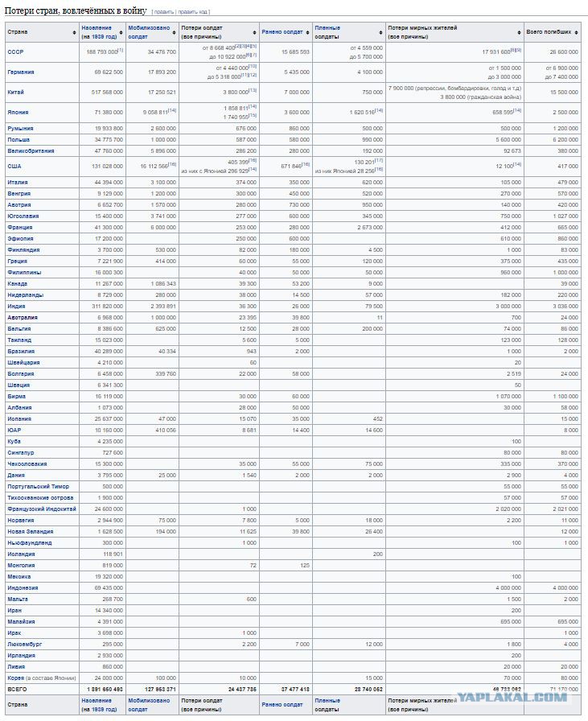
Task: Click sort icon for Потери солдат column
Action: click(x=255, y=32)
